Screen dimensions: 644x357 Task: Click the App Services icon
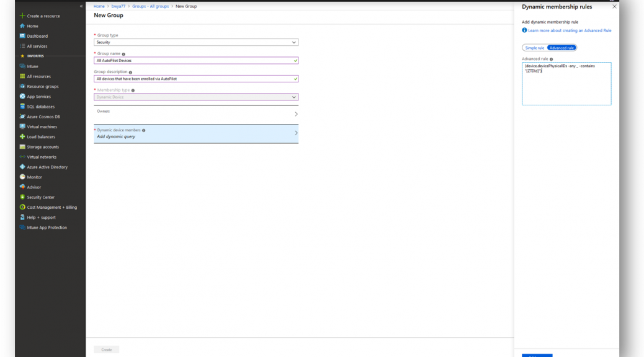pos(22,97)
